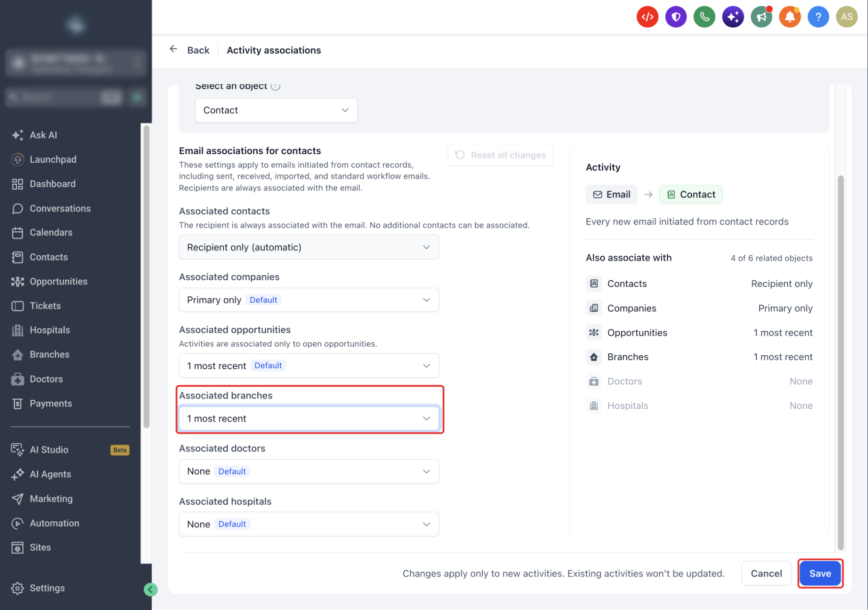Open the orange notifications bell
This screenshot has width=868, height=610.
click(790, 17)
